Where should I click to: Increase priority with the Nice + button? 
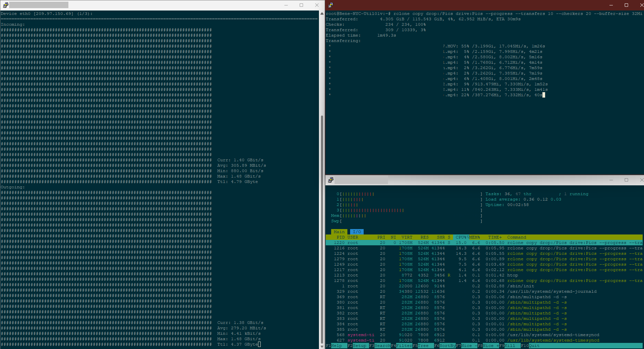click(x=488, y=345)
